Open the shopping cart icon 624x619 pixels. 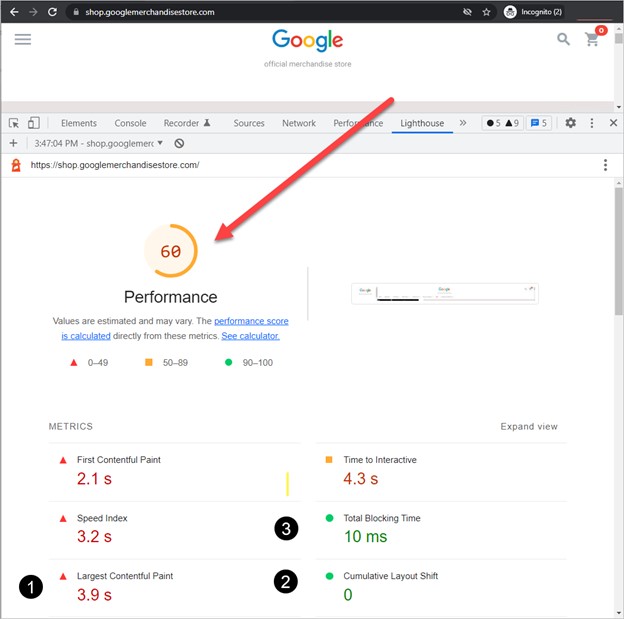[x=592, y=39]
